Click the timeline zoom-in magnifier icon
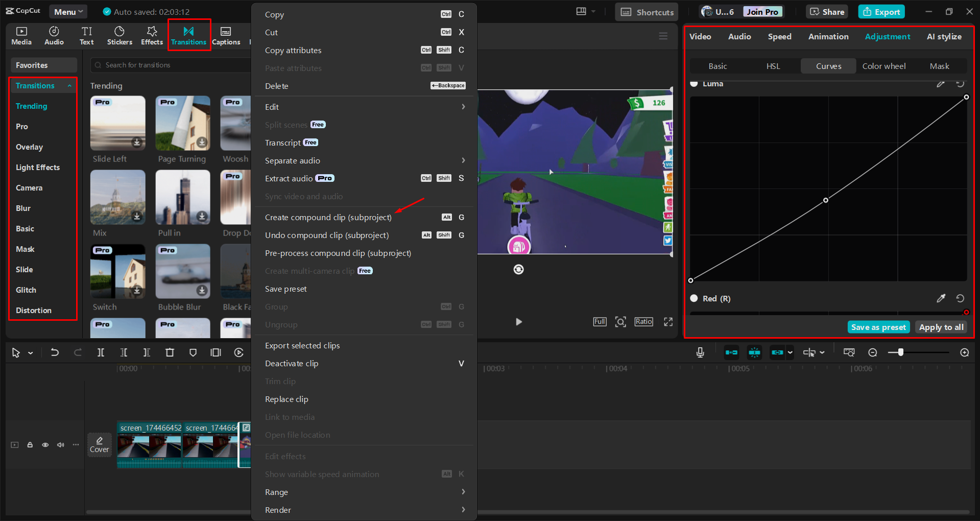Viewport: 980px width, 521px height. point(964,352)
